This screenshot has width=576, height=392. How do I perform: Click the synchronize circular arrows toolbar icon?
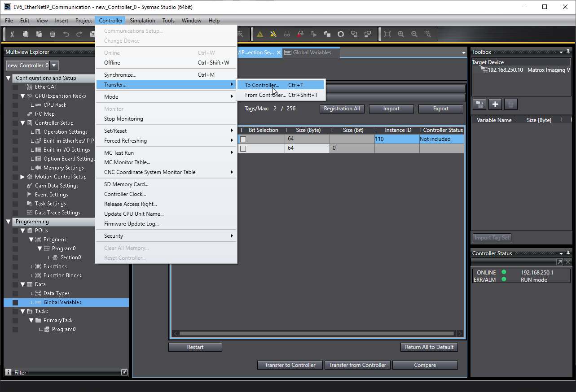341,34
